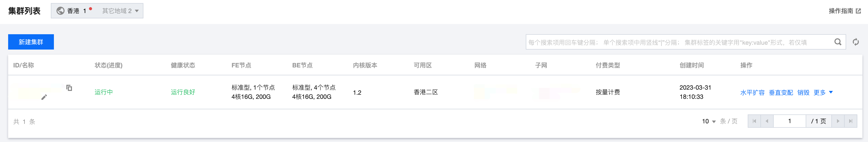This screenshot has height=142, width=868.
Task: Click the globe icon beside 香港
Action: pos(60,11)
